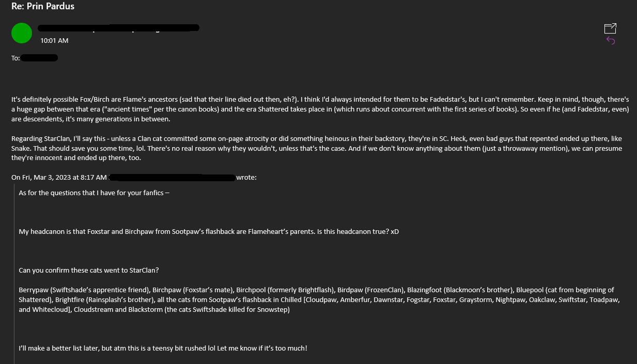This screenshot has width=637, height=364.
Task: Select the redacted recipient next to To:
Action: [x=40, y=58]
